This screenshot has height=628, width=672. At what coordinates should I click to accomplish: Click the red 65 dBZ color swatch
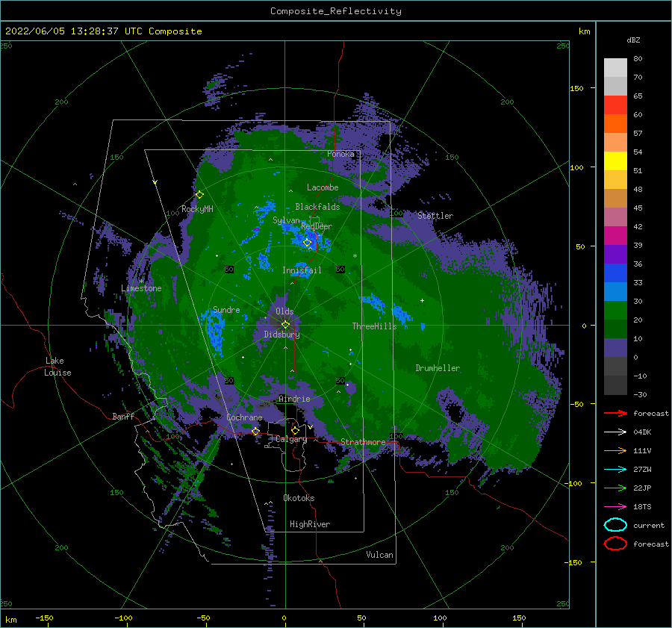click(x=615, y=105)
